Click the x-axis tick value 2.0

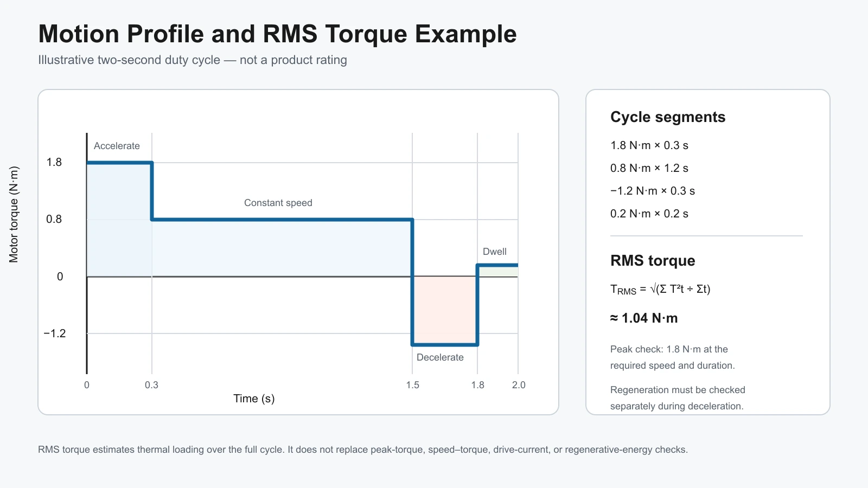(519, 385)
